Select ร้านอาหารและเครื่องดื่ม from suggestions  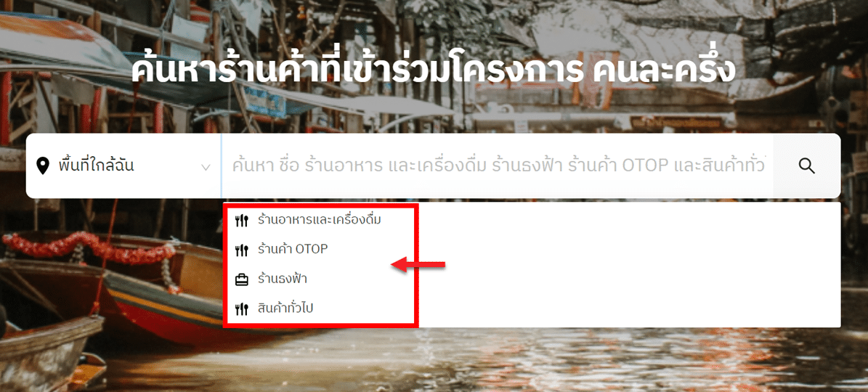coord(320,220)
